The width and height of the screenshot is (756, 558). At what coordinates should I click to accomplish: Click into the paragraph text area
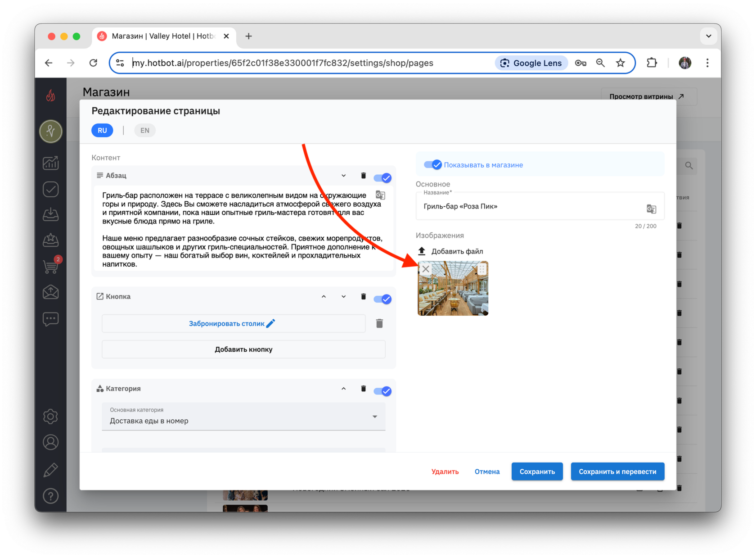point(243,230)
